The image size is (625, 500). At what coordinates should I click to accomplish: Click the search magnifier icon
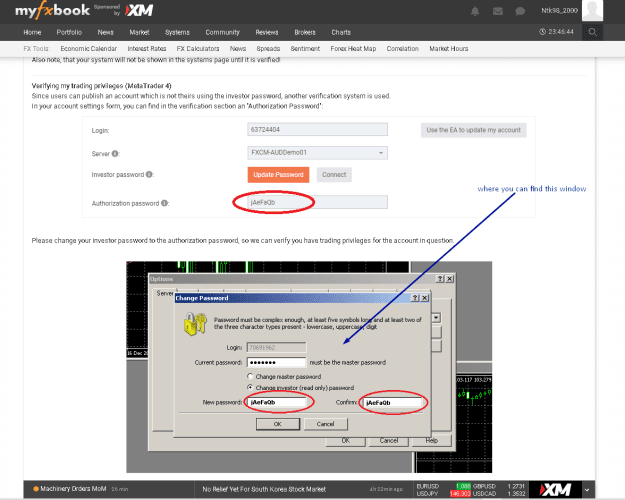592,32
